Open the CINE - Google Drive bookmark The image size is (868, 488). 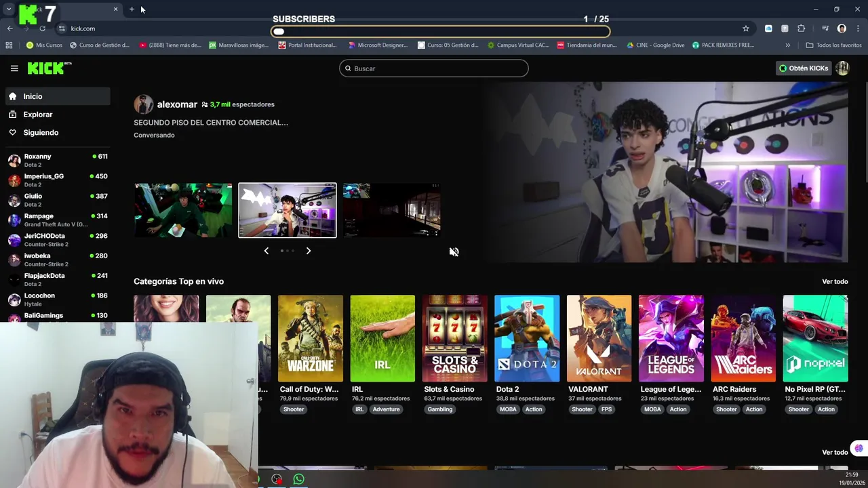coord(656,45)
